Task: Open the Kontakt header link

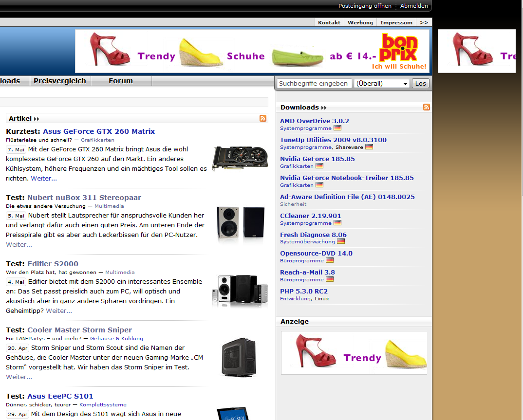Action: coord(329,22)
